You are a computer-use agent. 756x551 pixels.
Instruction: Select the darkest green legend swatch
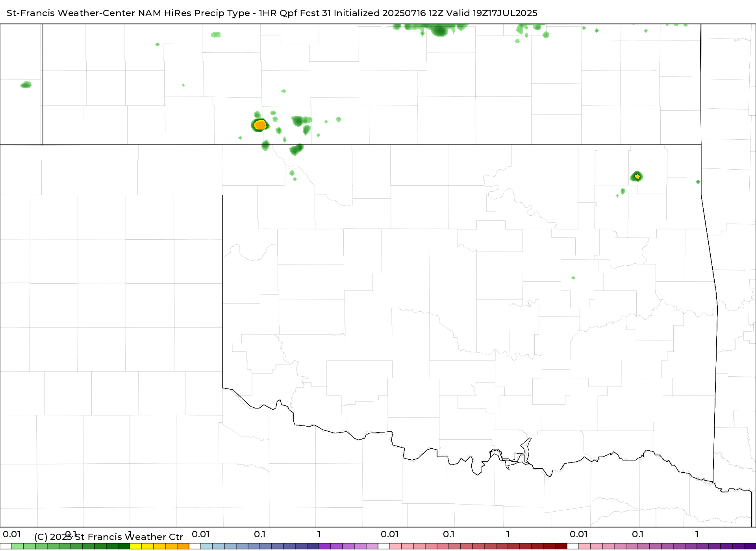tap(124, 546)
